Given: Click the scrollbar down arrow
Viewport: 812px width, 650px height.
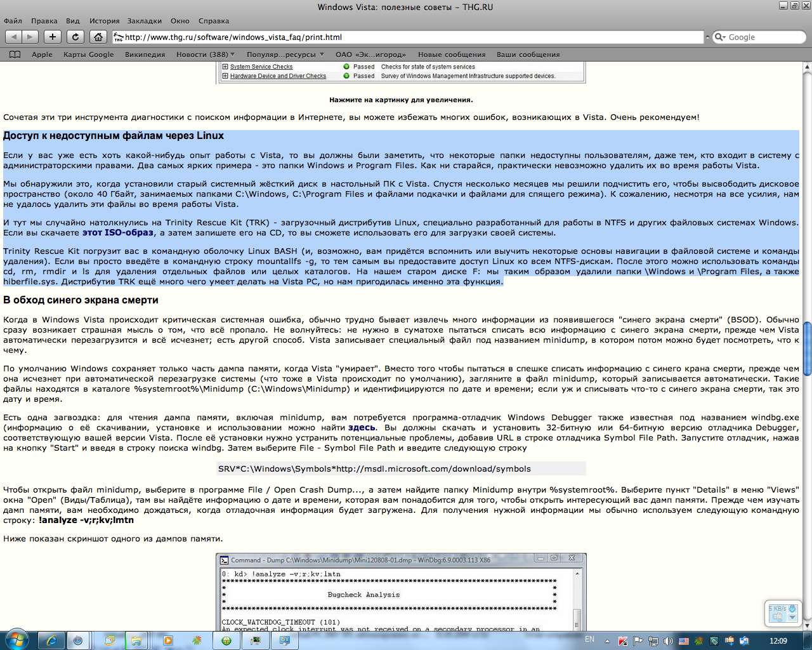Looking at the screenshot, I should pos(807,626).
